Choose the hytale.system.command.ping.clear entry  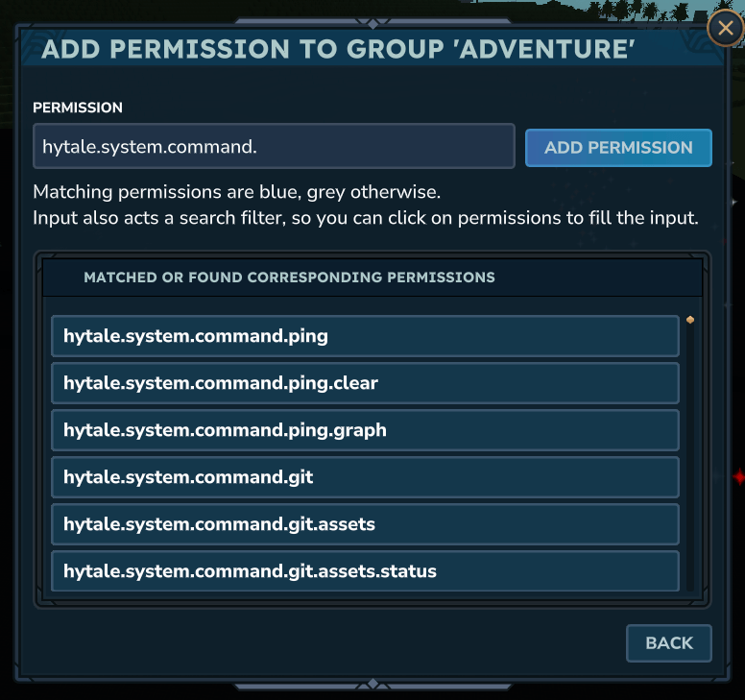click(x=365, y=383)
